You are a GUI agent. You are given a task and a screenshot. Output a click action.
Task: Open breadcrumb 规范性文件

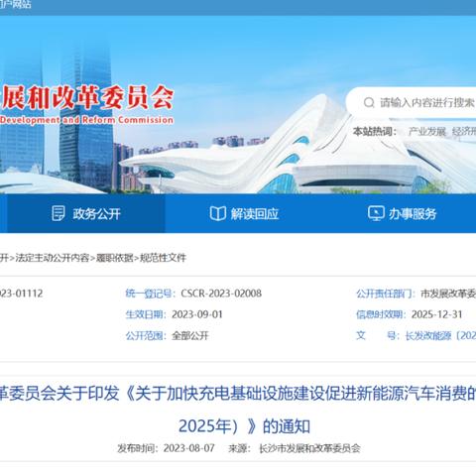tap(163, 258)
